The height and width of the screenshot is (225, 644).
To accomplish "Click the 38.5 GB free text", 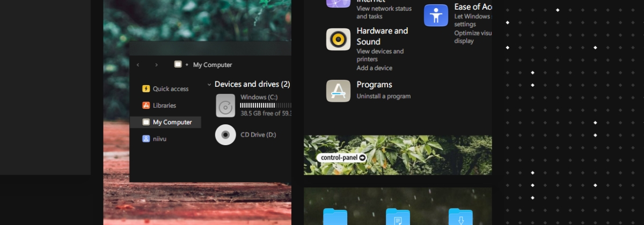I will (266, 114).
